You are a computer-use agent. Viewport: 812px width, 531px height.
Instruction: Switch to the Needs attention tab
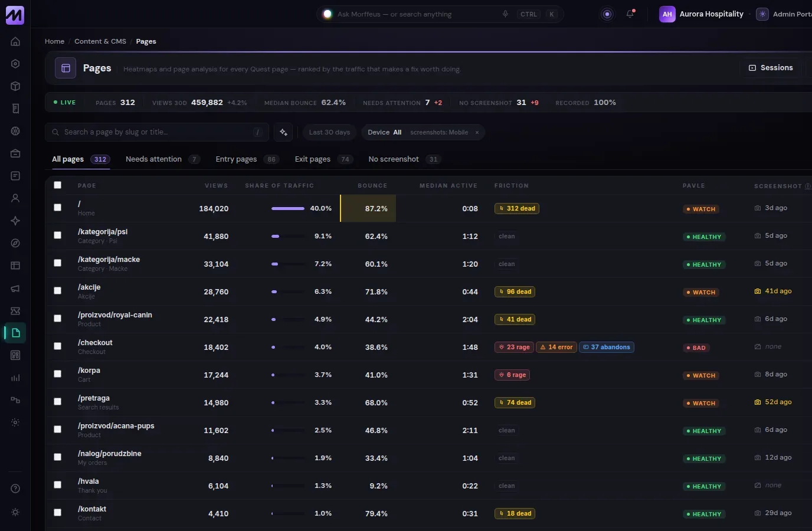tap(163, 159)
